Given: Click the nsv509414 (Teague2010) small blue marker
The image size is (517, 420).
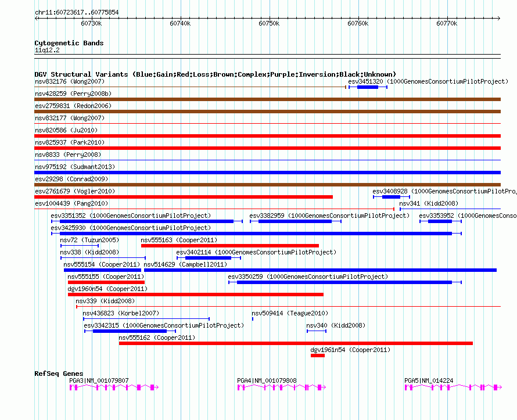Looking at the screenshot, I should [253, 319].
